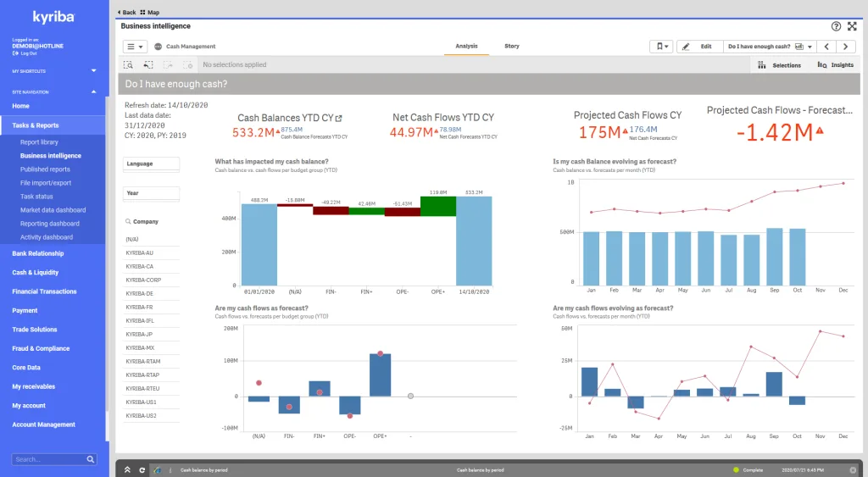
Task: Open Activity dashboard
Action: [47, 237]
